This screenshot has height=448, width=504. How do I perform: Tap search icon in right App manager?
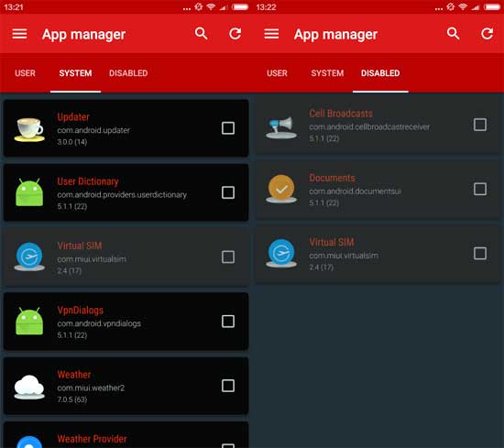tap(454, 33)
